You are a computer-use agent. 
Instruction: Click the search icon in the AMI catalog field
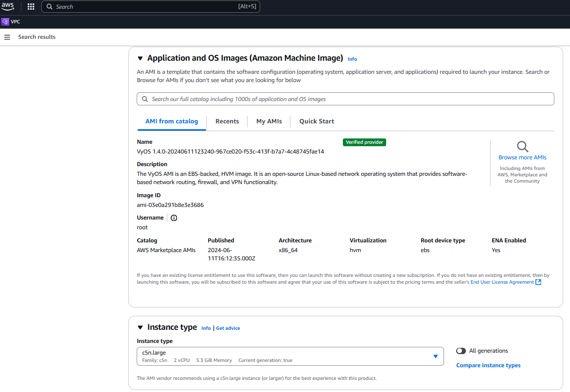pos(144,99)
